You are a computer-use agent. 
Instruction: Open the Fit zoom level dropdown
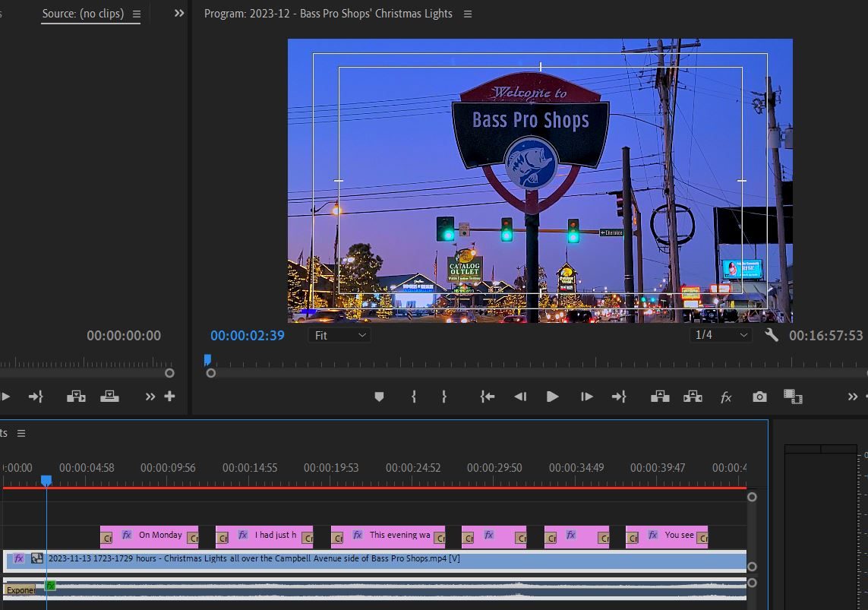[339, 335]
